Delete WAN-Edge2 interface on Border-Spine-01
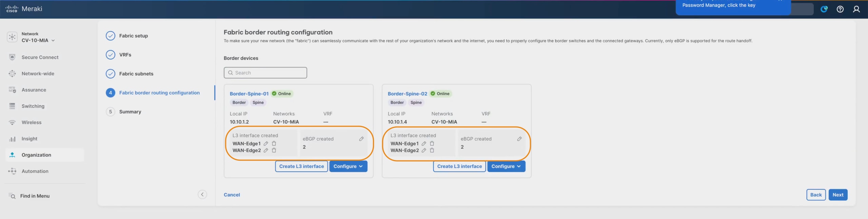Image resolution: width=868 pixels, height=219 pixels. 274,150
